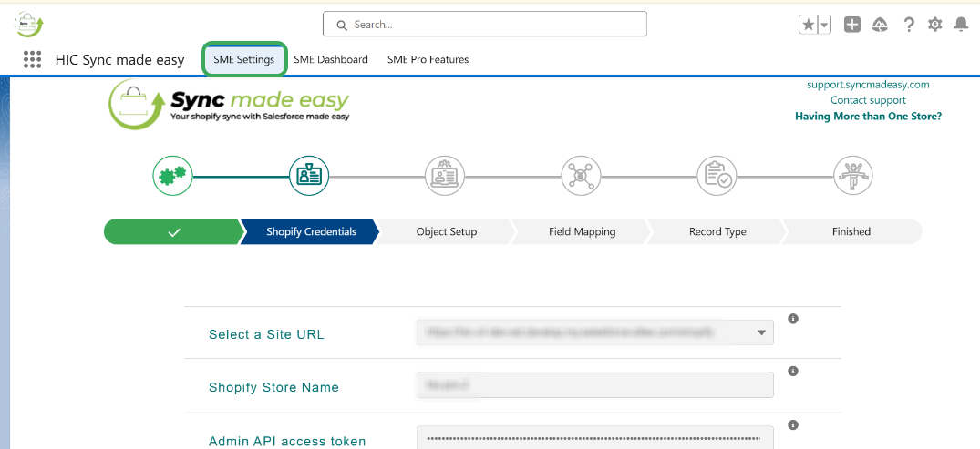Viewport: 980px width, 449px height.
Task: Click the Admin API access token label
Action: [x=287, y=441]
